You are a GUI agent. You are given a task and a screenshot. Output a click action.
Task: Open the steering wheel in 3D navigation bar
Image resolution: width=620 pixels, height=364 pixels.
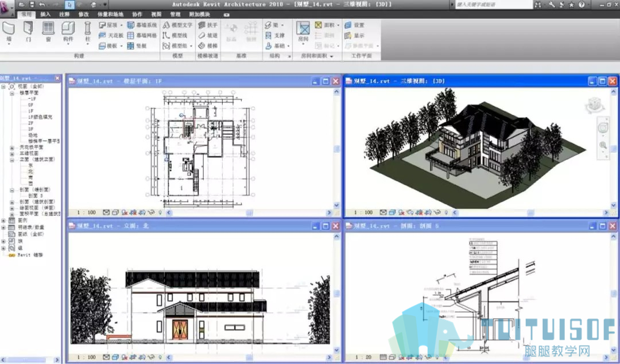[x=603, y=128]
